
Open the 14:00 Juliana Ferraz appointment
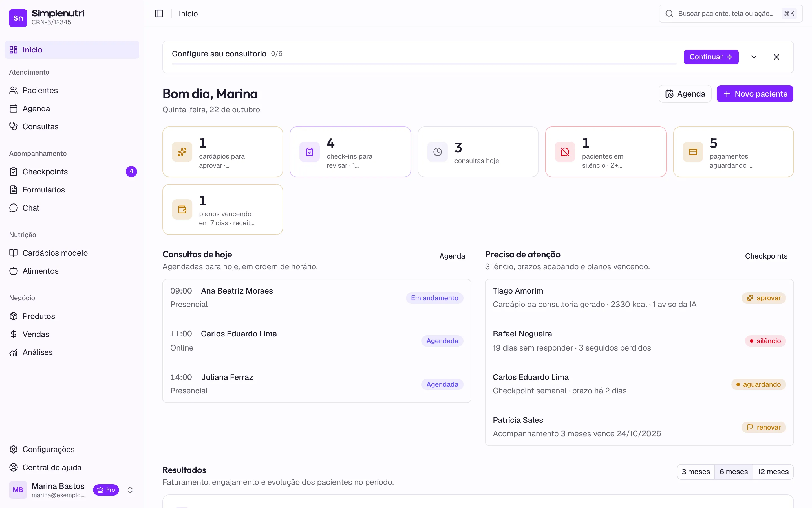tap(317, 384)
